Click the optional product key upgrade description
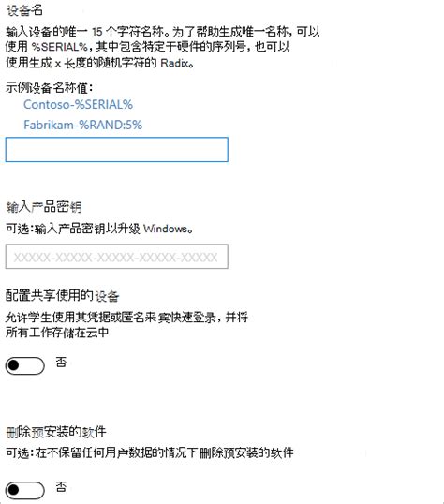The width and height of the screenshot is (444, 504). pyautogui.click(x=99, y=229)
